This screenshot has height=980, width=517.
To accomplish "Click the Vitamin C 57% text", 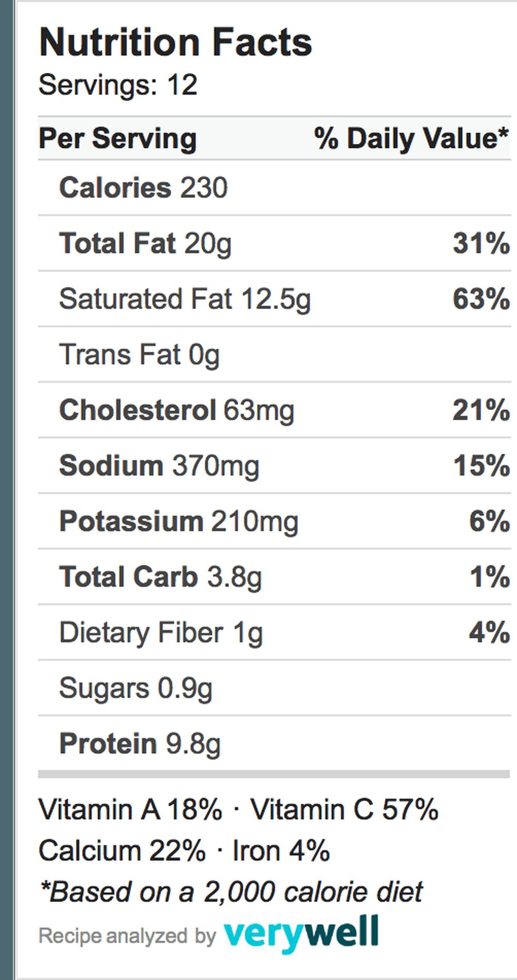I will 344,809.
